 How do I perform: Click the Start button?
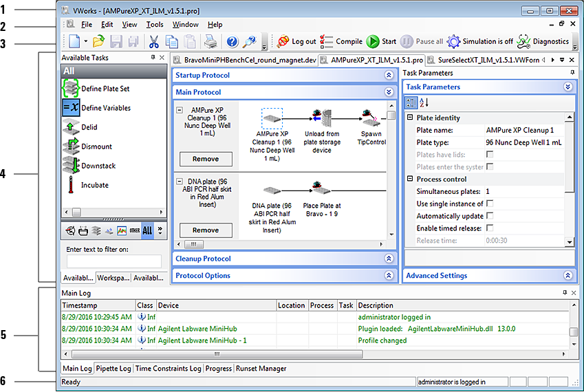pyautogui.click(x=381, y=41)
